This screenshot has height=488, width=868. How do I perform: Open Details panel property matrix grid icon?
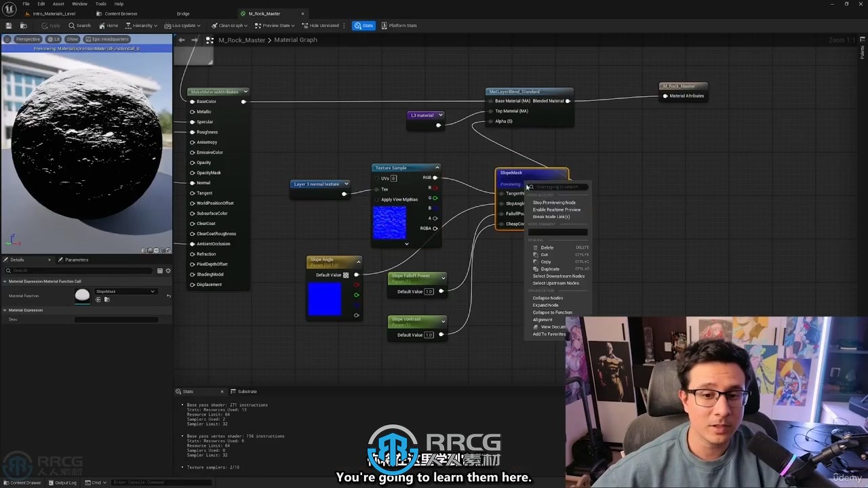(x=160, y=270)
